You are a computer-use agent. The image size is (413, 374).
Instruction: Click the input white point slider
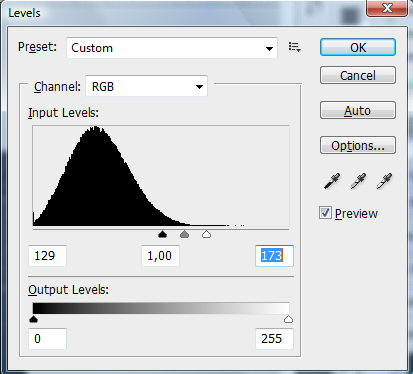[206, 234]
